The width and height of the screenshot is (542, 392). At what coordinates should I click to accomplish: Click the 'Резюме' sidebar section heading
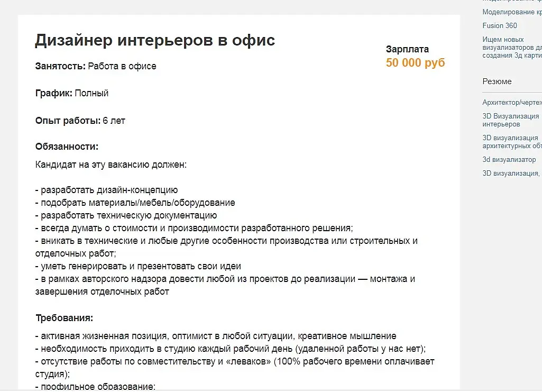[497, 81]
